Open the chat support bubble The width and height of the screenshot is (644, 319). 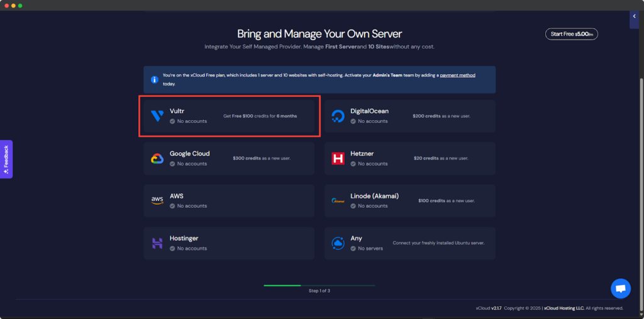coord(620,288)
